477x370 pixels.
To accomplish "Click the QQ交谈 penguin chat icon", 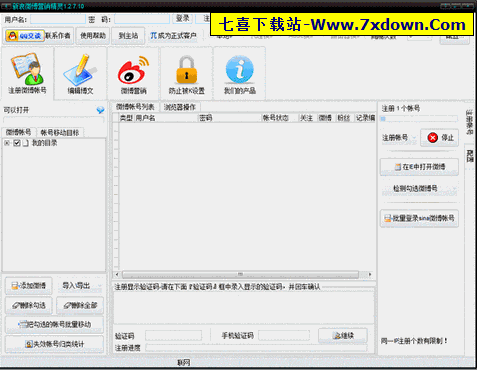I will [25, 36].
